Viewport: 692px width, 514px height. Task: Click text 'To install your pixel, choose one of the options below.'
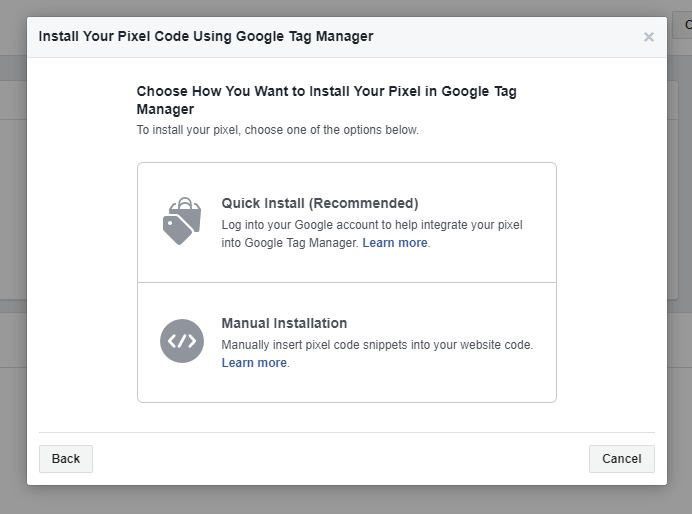278,130
